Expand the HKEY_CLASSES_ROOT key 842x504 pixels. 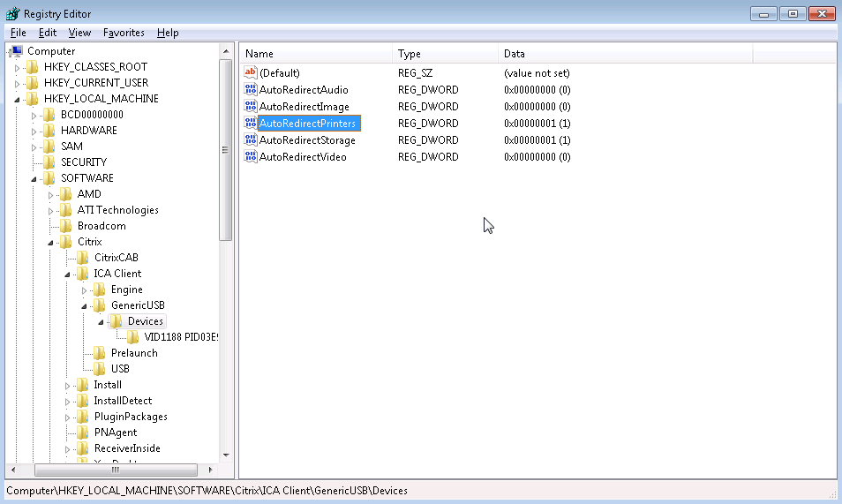pyautogui.click(x=17, y=68)
